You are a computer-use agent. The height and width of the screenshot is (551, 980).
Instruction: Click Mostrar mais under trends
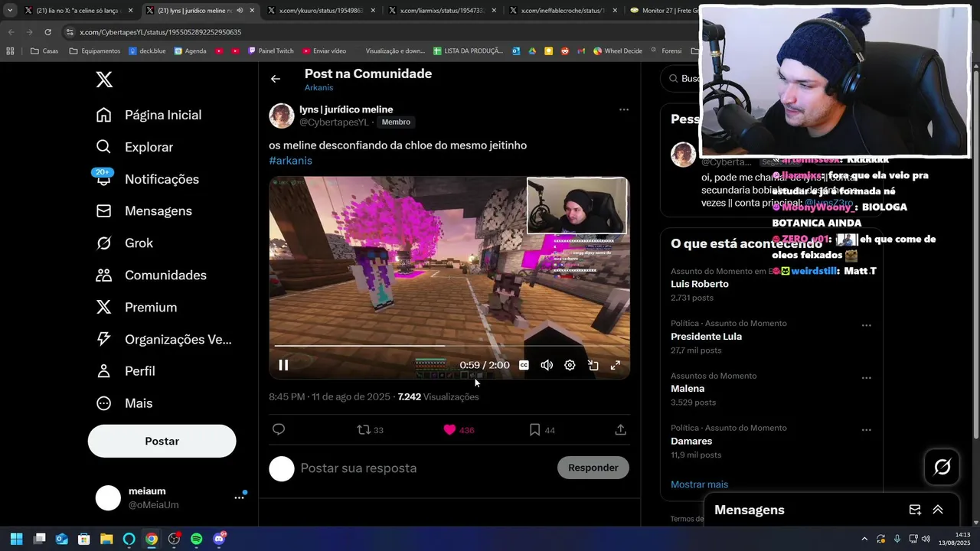pos(699,484)
